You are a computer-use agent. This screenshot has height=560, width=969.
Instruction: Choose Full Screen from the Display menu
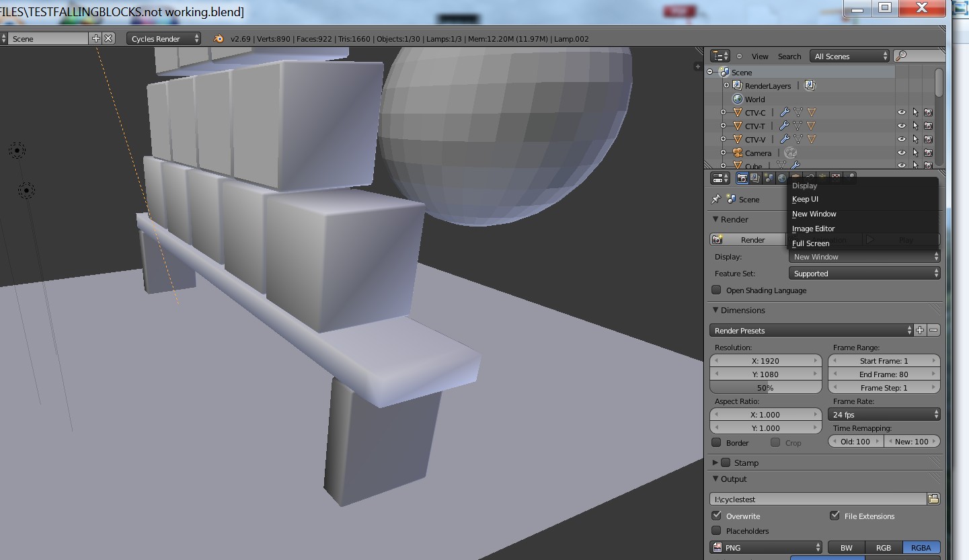863,243
